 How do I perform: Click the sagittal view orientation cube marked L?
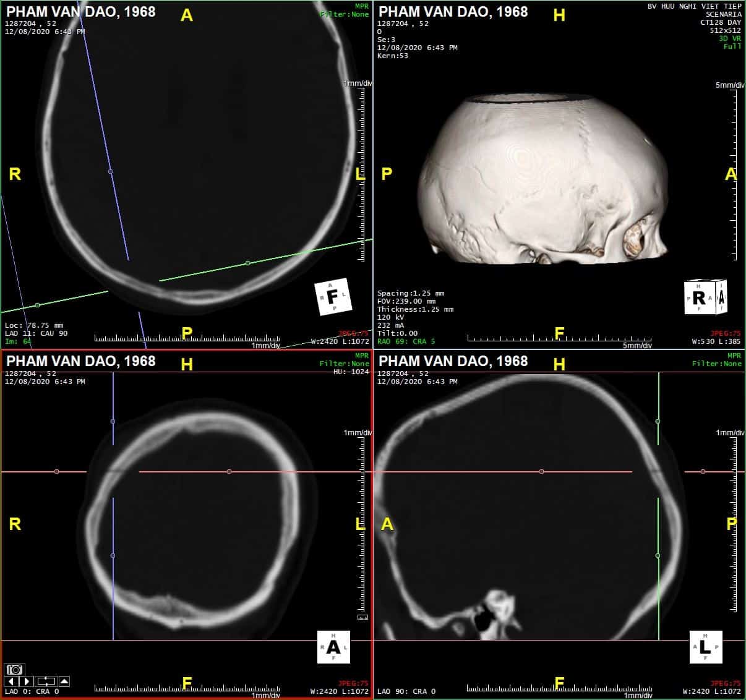pyautogui.click(x=705, y=647)
